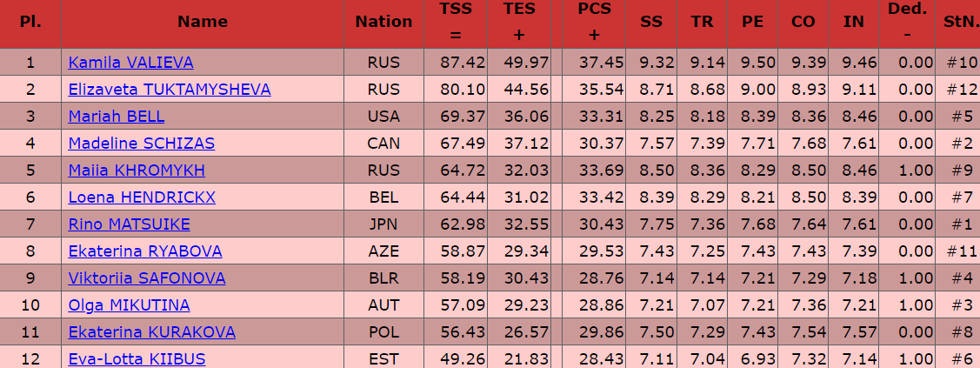Click the Nation column header

(x=383, y=23)
